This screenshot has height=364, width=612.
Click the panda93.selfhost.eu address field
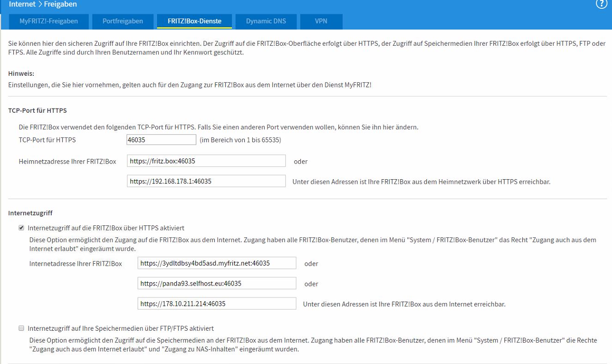tap(217, 284)
